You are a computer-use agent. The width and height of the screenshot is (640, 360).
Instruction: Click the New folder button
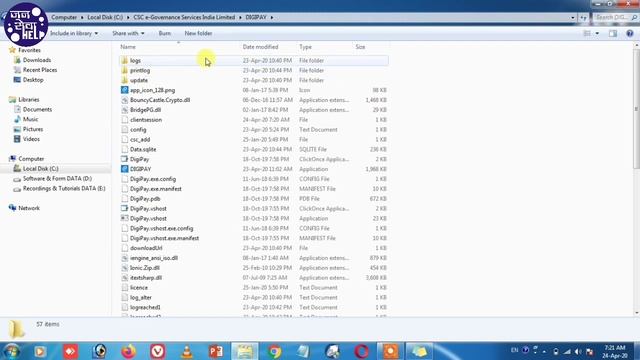point(198,33)
